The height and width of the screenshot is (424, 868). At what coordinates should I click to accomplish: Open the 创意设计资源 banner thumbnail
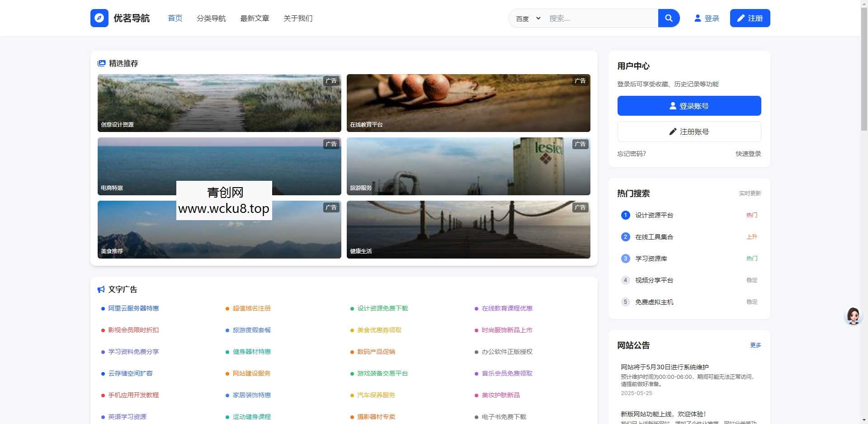point(219,103)
